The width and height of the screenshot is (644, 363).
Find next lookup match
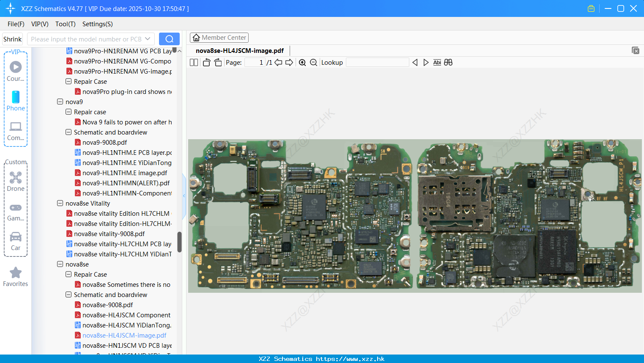426,63
